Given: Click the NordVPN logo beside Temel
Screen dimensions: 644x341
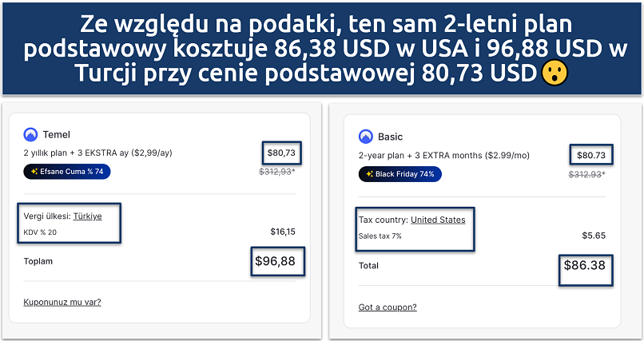Looking at the screenshot, I should click(31, 135).
